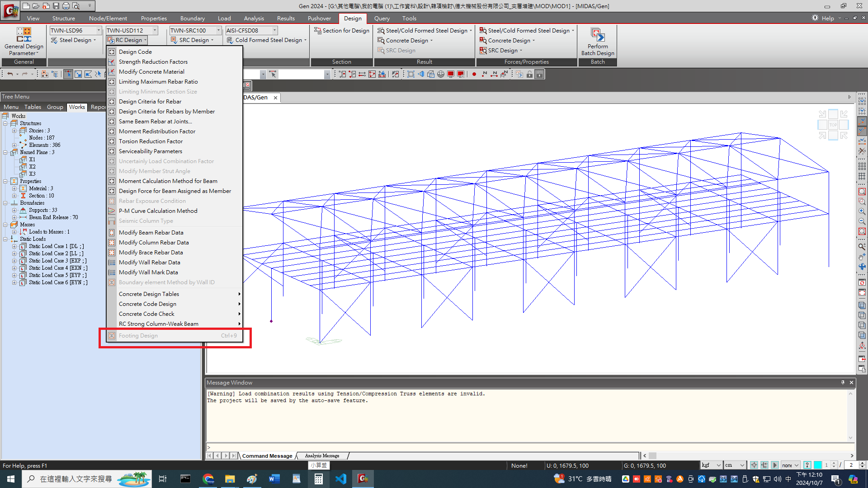868x488 pixels.
Task: Open the Pushover ribbon tab
Action: click(319, 18)
